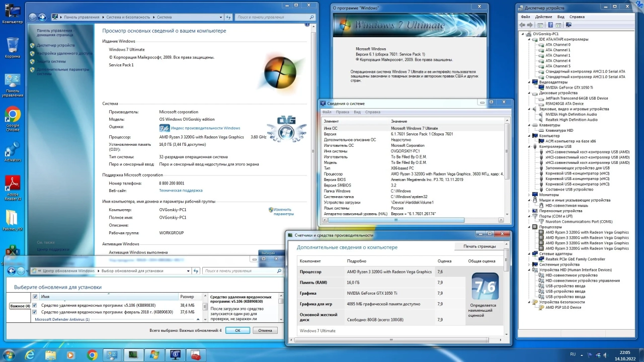Select the Важное (4) updates tab
This screenshot has height=362, width=644.
coord(20,306)
